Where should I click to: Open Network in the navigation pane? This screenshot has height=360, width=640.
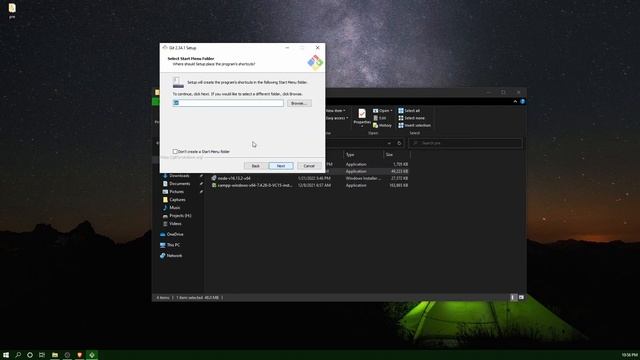coord(173,256)
